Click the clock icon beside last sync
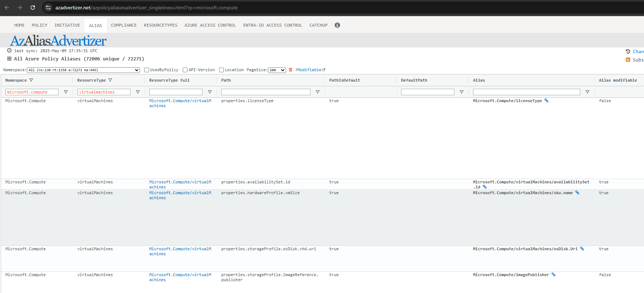 9,51
